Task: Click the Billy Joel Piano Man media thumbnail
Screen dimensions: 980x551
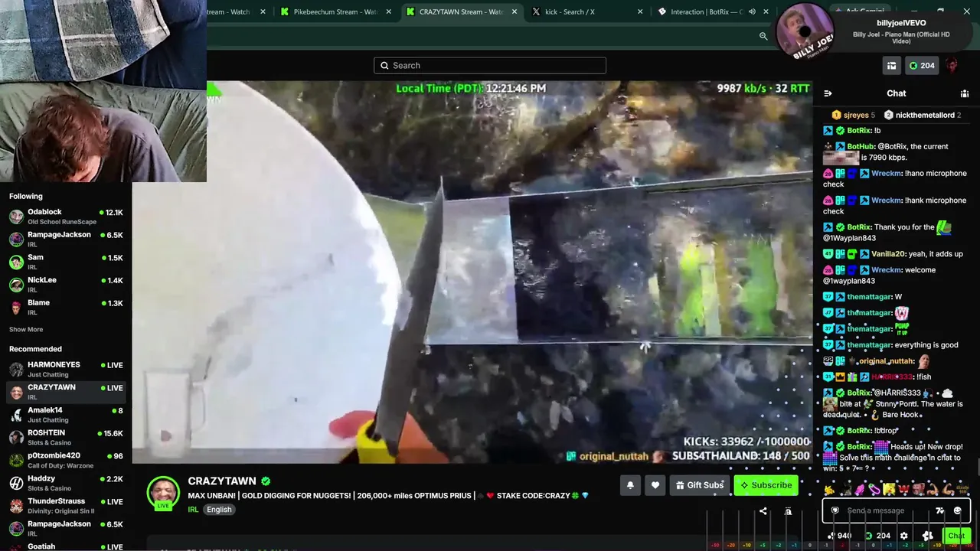Action: [805, 31]
